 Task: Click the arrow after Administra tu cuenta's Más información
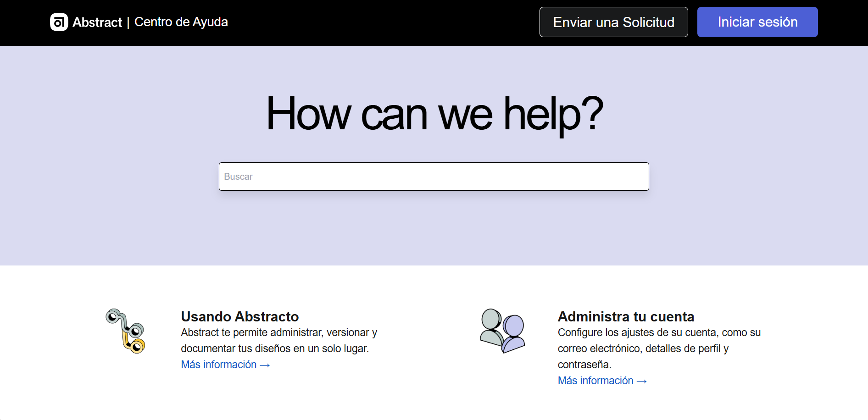pos(642,381)
